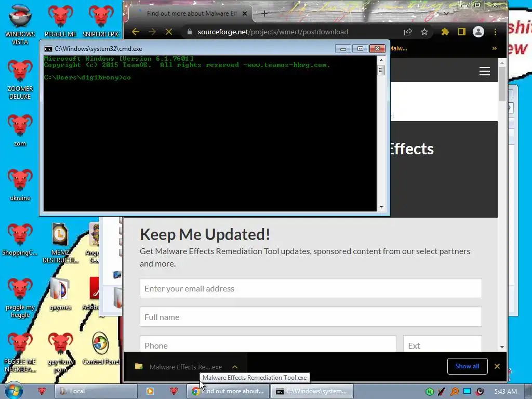Click the sourceforge.net address bar URL
The width and height of the screenshot is (532, 399).
coord(273,32)
